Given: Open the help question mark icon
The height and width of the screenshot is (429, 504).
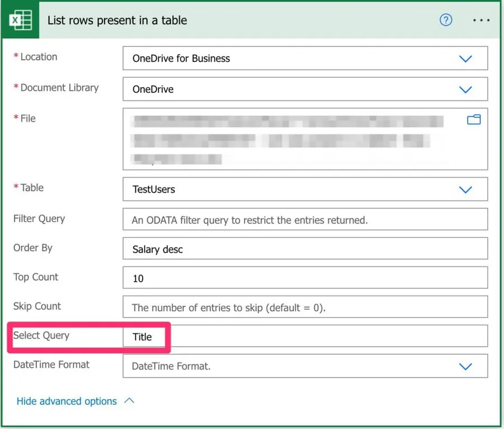Looking at the screenshot, I should coord(446,20).
